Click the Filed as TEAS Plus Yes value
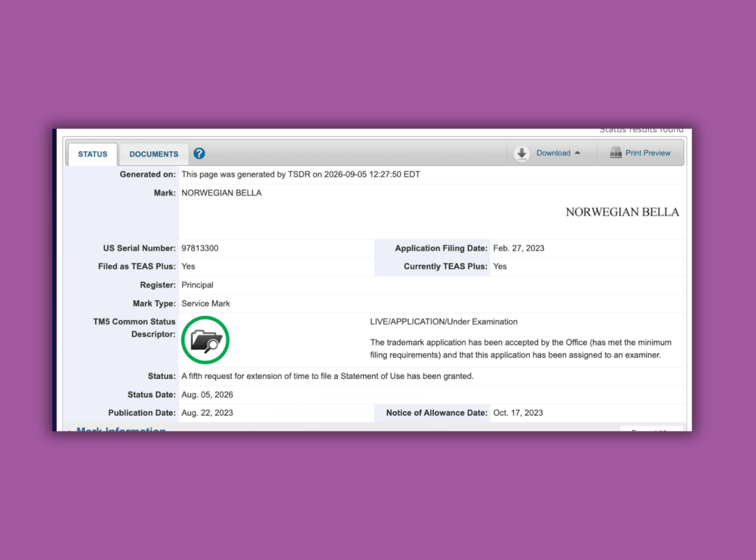The image size is (756, 560). point(188,267)
